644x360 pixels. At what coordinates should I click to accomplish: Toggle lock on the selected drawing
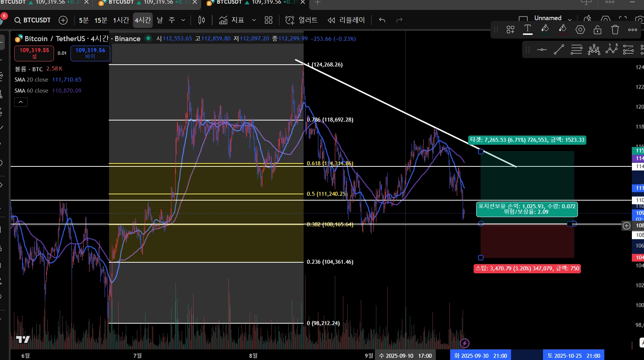coord(597,30)
